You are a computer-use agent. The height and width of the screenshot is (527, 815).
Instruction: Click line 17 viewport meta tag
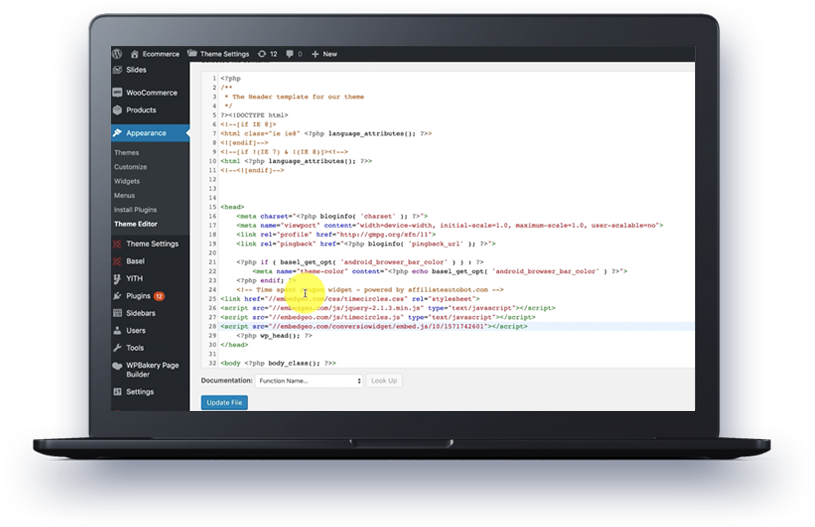coord(450,226)
